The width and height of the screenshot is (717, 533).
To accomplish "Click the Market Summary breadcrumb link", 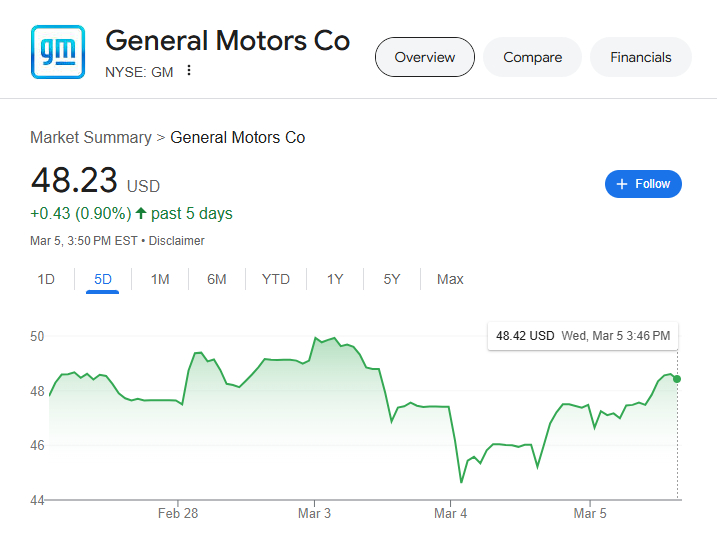I will 90,137.
